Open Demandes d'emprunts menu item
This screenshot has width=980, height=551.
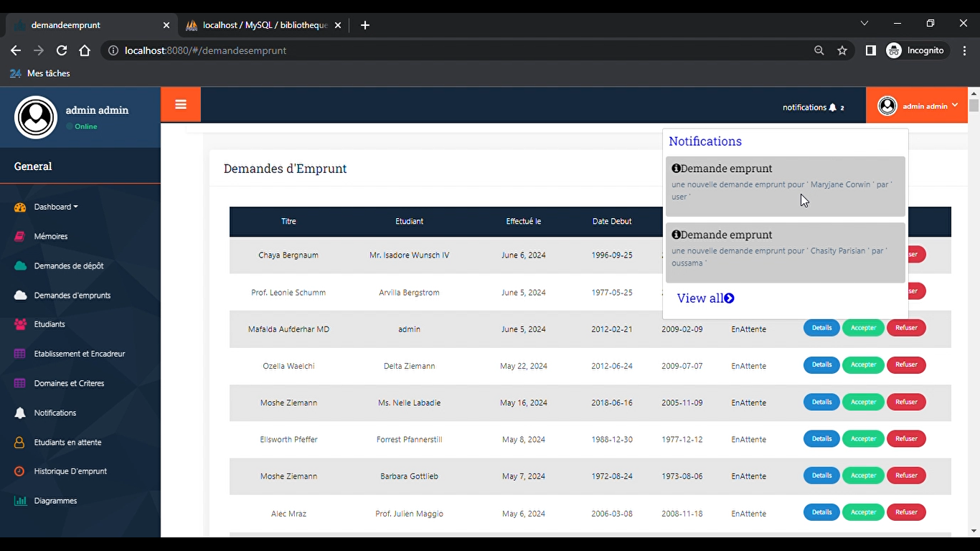pyautogui.click(x=72, y=296)
